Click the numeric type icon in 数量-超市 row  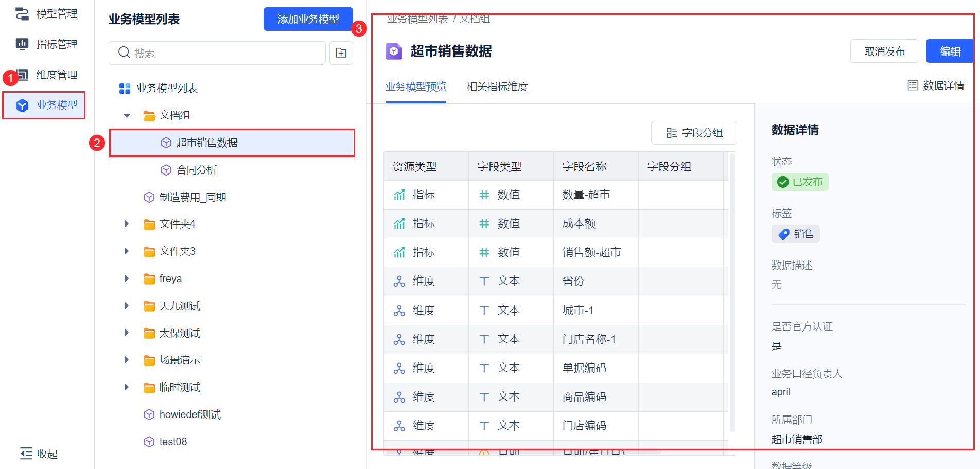pos(484,195)
